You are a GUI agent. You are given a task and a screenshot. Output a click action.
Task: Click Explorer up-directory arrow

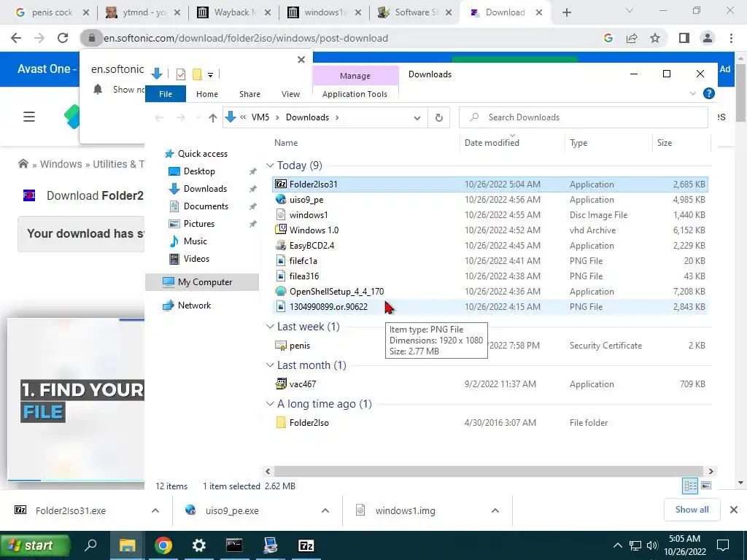[x=213, y=117]
